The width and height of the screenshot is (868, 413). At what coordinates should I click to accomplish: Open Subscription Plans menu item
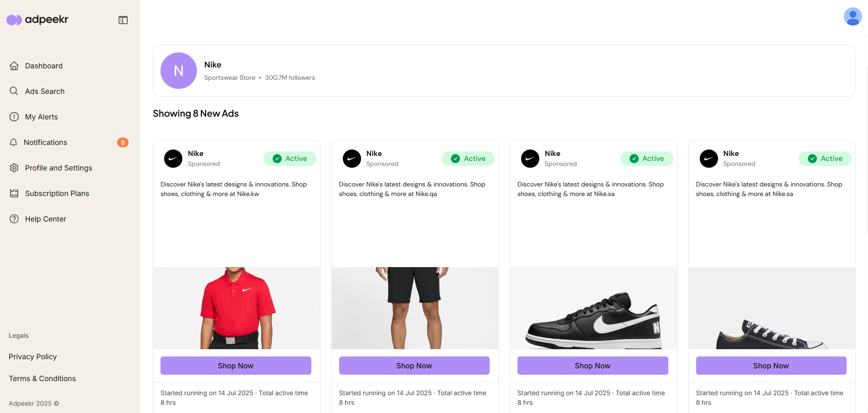tap(57, 193)
